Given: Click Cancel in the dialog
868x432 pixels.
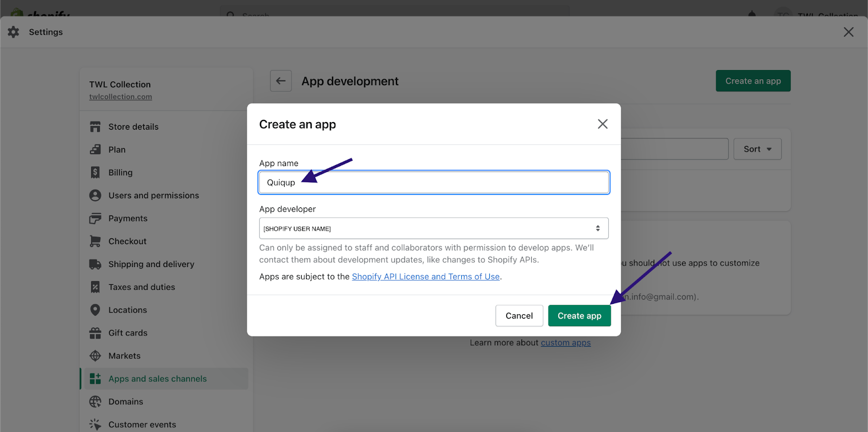Looking at the screenshot, I should tap(519, 316).
